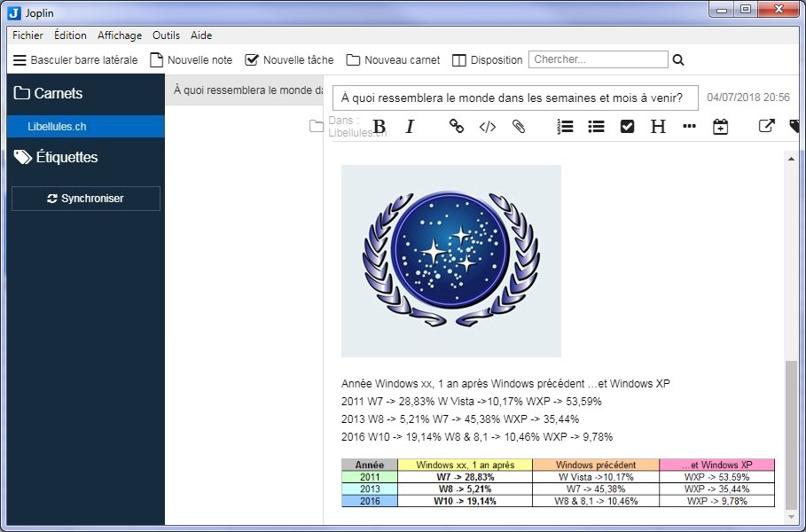Click the 2013 year cell in the table
The height and width of the screenshot is (532, 806).
click(370, 489)
